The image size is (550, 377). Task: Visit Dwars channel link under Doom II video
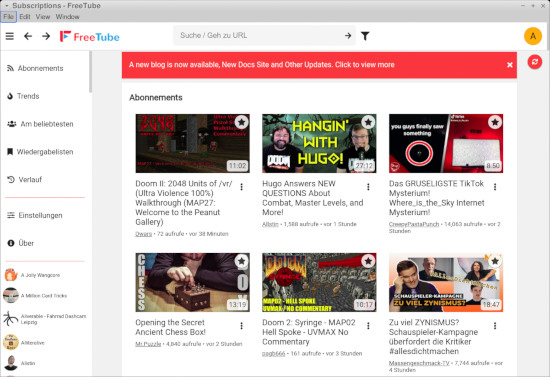143,234
